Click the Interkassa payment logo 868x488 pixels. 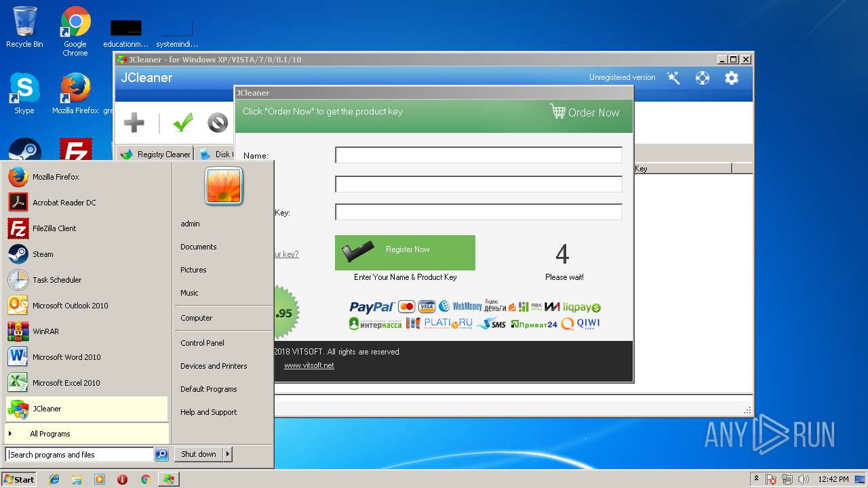point(375,324)
